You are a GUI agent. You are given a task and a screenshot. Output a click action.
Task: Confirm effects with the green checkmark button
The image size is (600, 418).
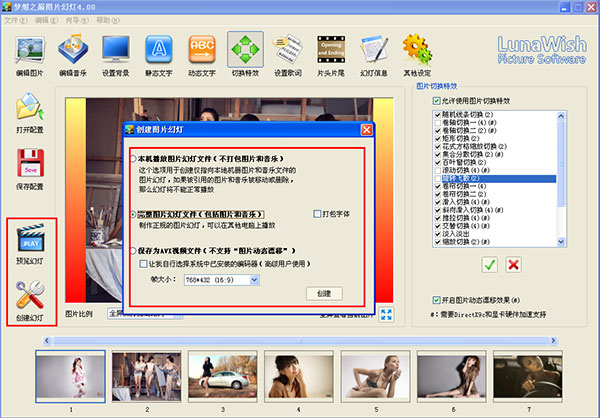489,265
